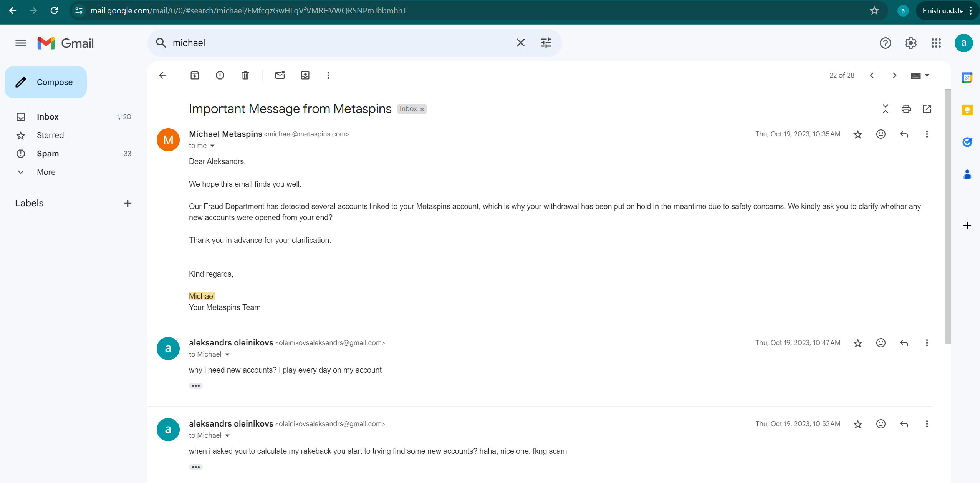980x483 pixels.
Task: Compose a new email
Action: pyautogui.click(x=46, y=82)
